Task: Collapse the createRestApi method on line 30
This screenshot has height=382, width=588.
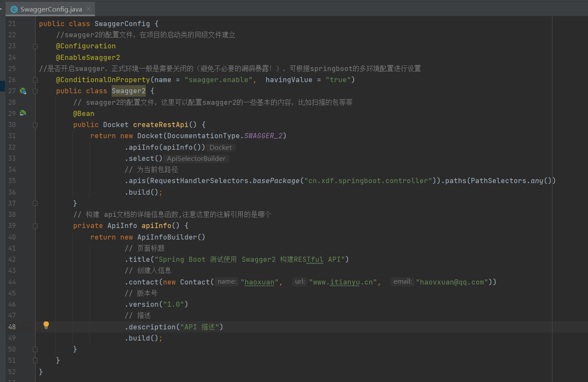Action: [35, 125]
